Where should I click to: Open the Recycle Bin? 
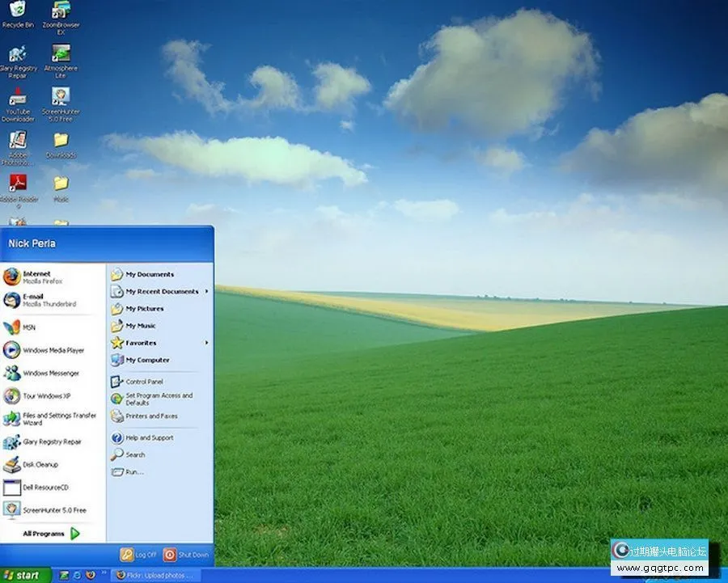(18, 12)
